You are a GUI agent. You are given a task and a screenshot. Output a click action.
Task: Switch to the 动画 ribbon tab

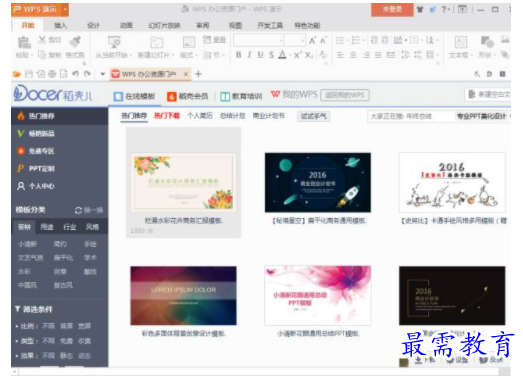click(x=126, y=25)
